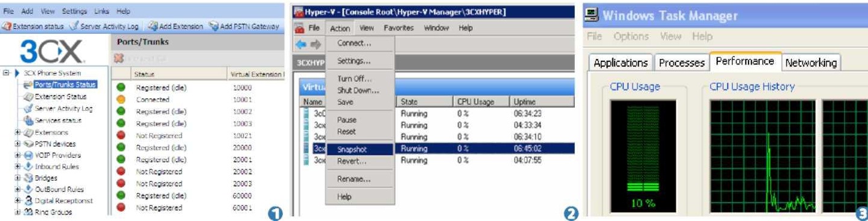The height and width of the screenshot is (221, 868).
Task: Expand the PSTN devices tree node
Action: coord(17,144)
